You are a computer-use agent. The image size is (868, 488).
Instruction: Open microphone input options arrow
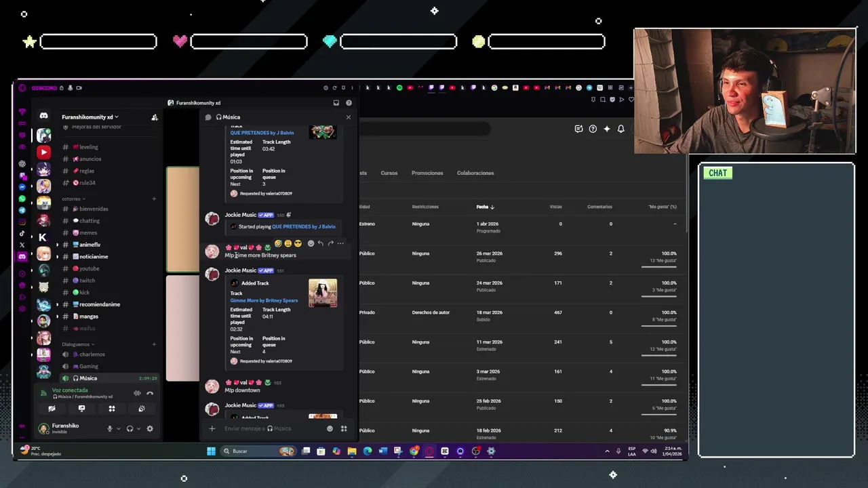click(118, 428)
